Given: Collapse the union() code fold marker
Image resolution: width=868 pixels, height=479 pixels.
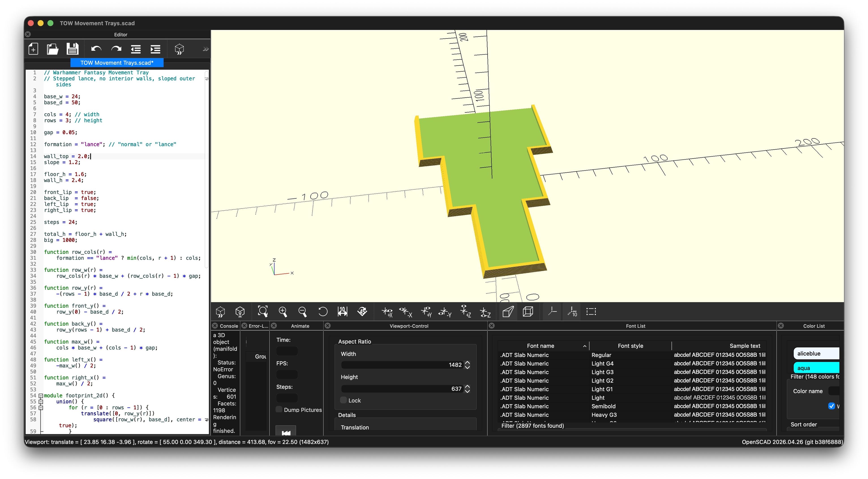Looking at the screenshot, I should pyautogui.click(x=41, y=402).
